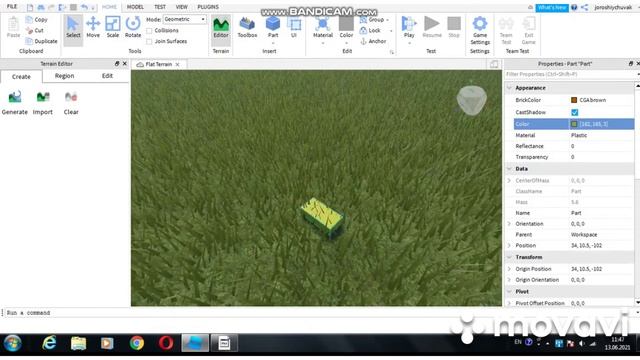
Task: Choose the Scale tool
Action: [113, 27]
